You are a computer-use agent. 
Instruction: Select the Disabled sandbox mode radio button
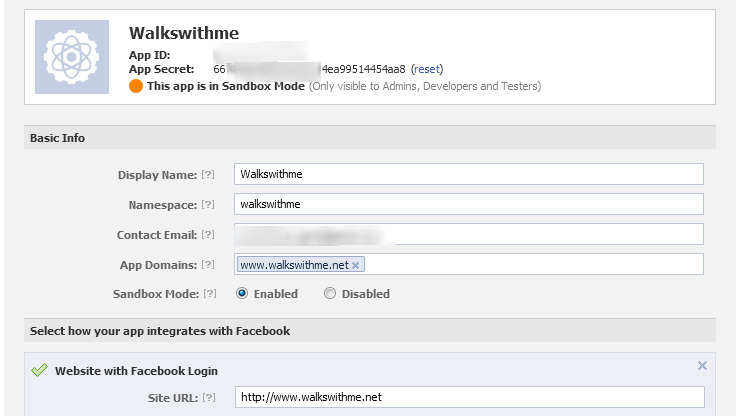tap(330, 294)
